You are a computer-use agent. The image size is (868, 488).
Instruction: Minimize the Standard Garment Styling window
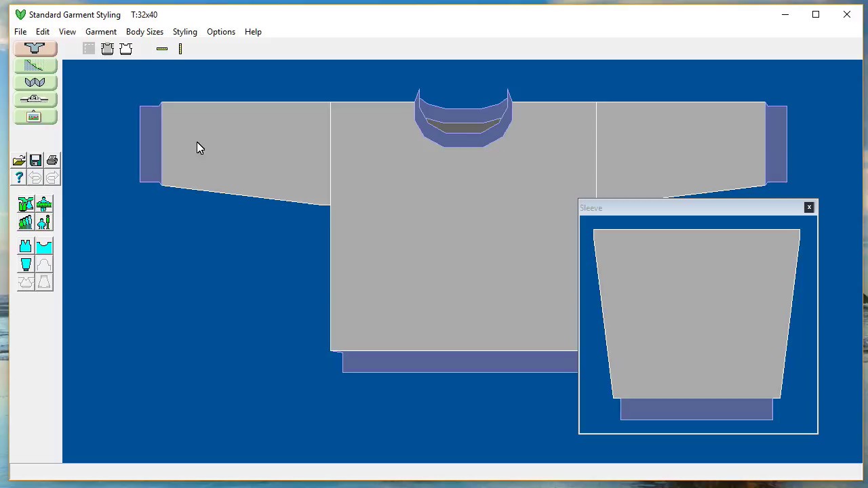pos(785,14)
